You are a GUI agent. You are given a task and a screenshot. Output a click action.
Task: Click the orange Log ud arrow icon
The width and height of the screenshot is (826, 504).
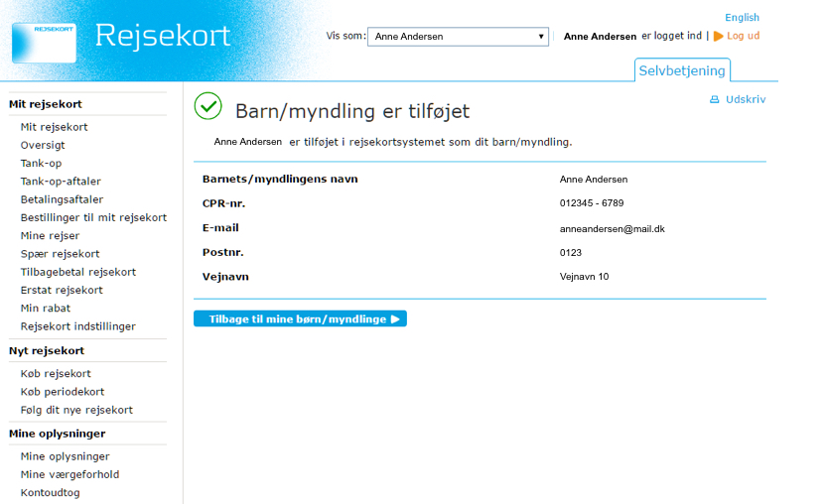click(719, 36)
